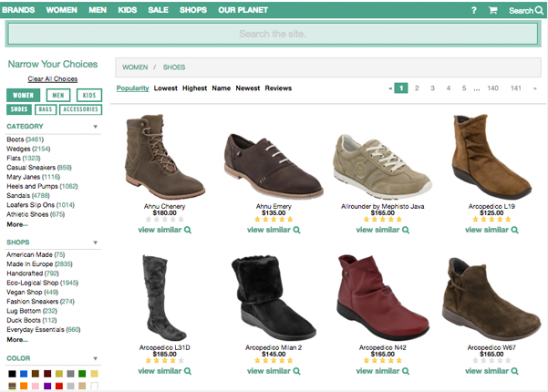Click view similar under Allrounder by Mephisto Java

pyautogui.click(x=382, y=230)
